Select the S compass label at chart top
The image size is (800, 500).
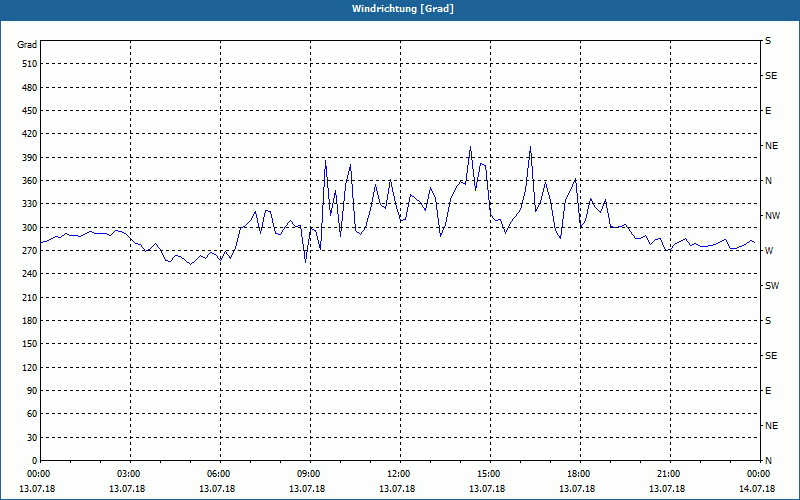(x=768, y=41)
